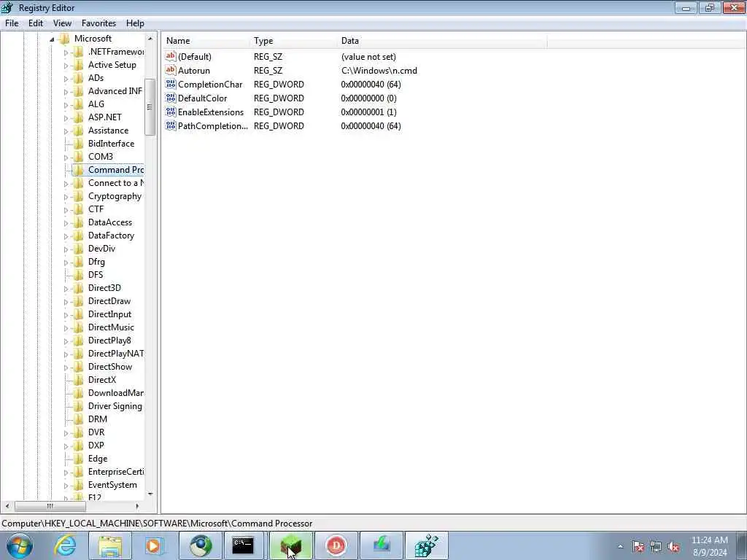This screenshot has height=560, width=747.
Task: Click the Command Processor folder icon
Action: pos(79,170)
